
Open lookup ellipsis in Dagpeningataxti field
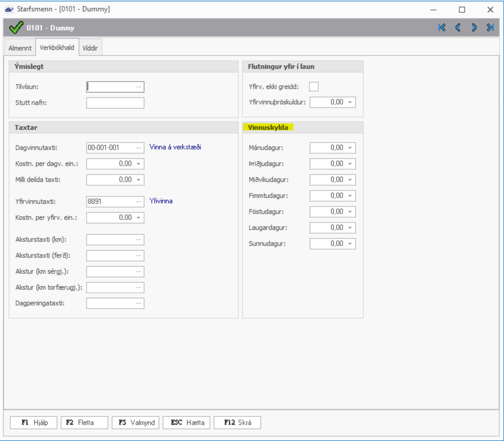coord(139,303)
